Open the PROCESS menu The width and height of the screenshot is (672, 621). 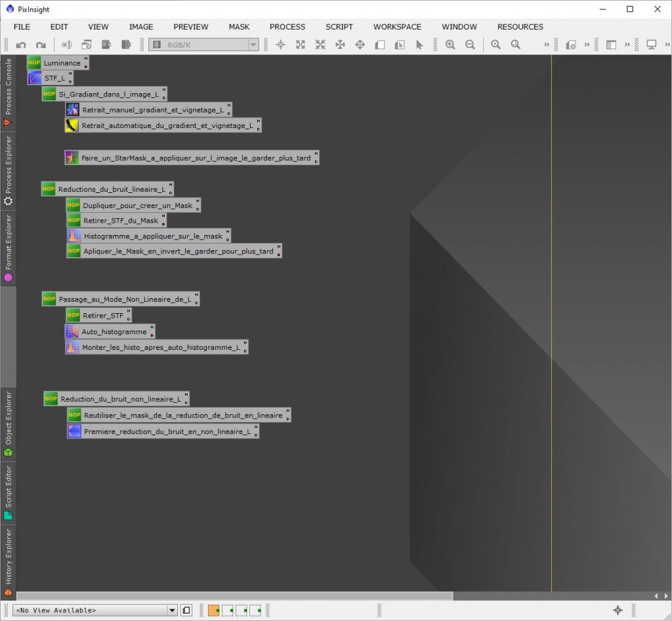tap(287, 26)
